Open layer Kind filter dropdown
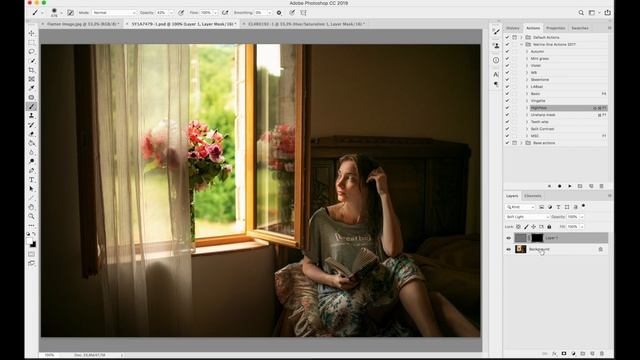The width and height of the screenshot is (640, 360). click(x=520, y=207)
